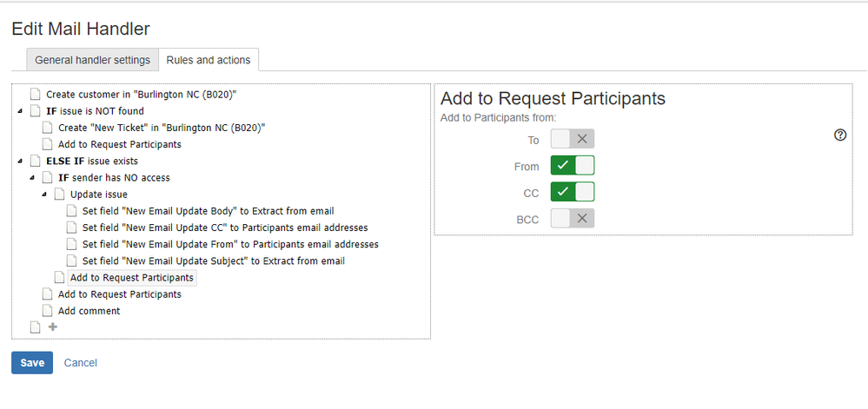Turn off the CC participants toggle
Viewport: 868px width, 409px height.
573,192
